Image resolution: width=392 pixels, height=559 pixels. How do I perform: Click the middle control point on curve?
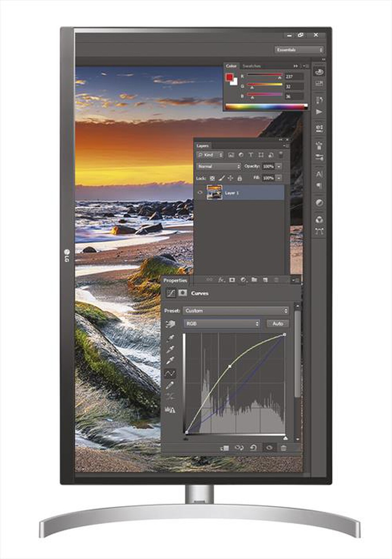click(x=230, y=366)
